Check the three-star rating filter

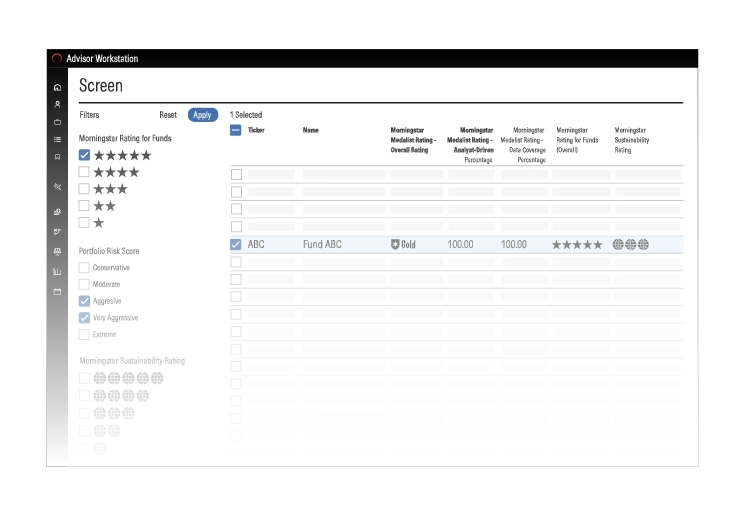84,189
